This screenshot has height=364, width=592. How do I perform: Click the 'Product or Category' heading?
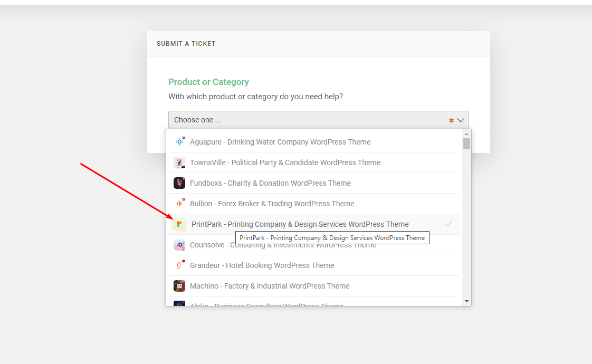pos(208,82)
